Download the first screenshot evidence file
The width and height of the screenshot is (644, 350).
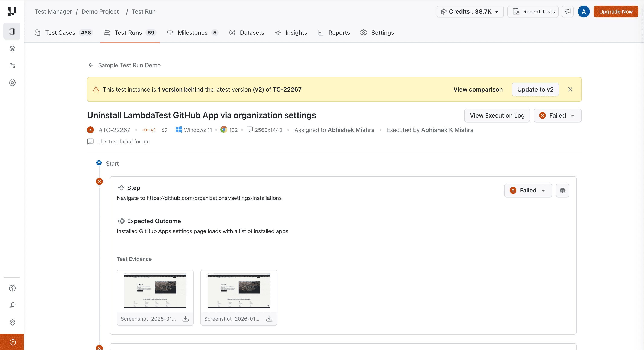point(186,318)
